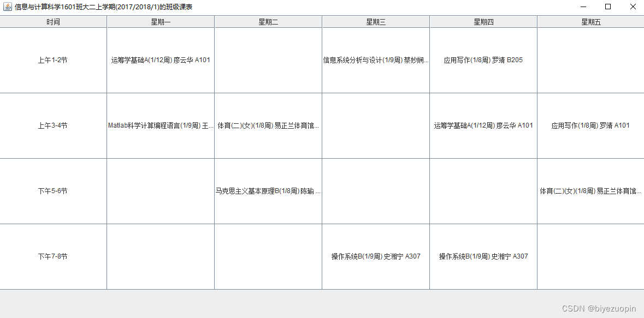The height and width of the screenshot is (318, 644).
Task: Select the 上午1-2节 row label
Action: point(53,61)
